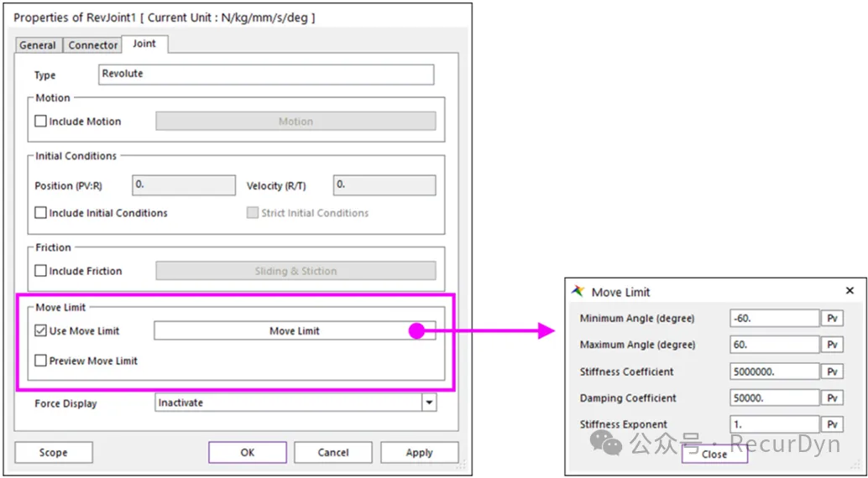Click the Apply button
Image resolution: width=868 pixels, height=478 pixels.
coord(419,453)
